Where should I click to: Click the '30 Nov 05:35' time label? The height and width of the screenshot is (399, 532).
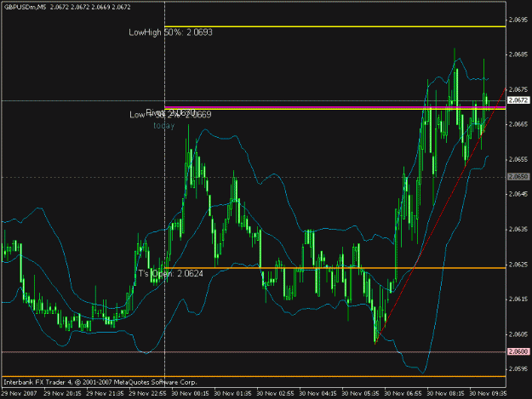click(360, 394)
